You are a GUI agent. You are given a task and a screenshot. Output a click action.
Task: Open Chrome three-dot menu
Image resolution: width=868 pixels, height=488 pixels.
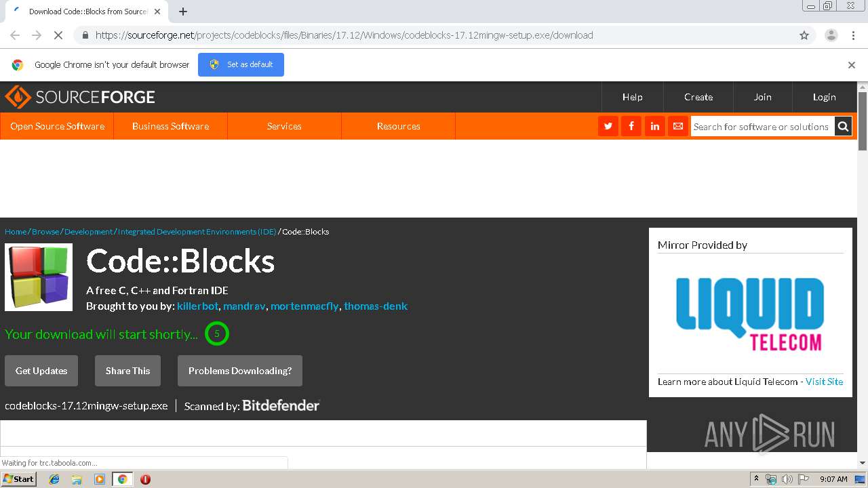point(853,35)
